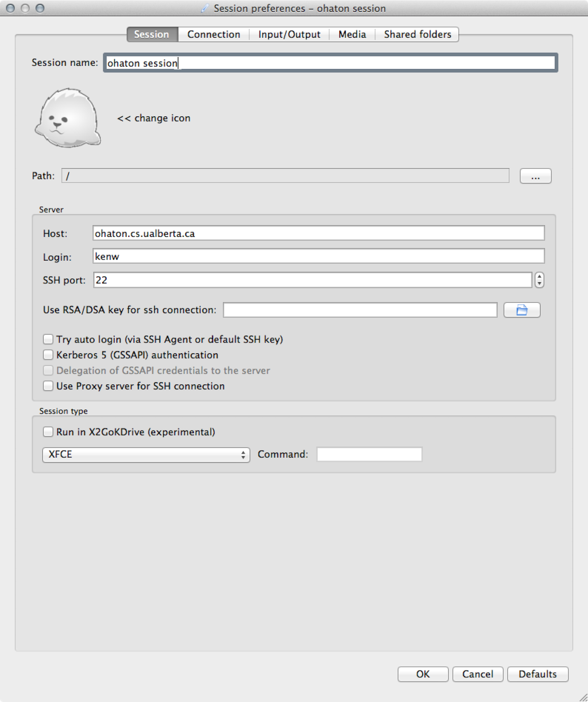Click the Command input field
This screenshot has width=588, height=702.
[369, 455]
